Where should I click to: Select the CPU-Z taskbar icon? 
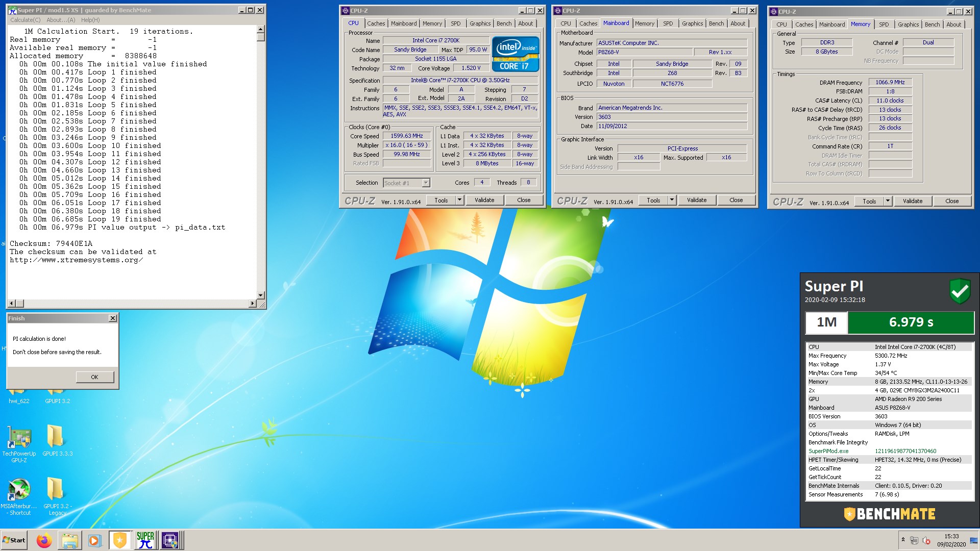point(170,540)
